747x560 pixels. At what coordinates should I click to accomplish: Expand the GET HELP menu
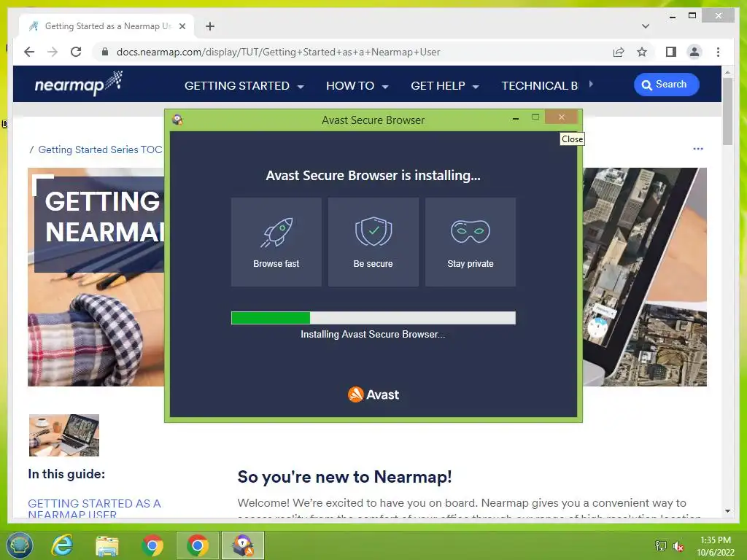click(444, 86)
